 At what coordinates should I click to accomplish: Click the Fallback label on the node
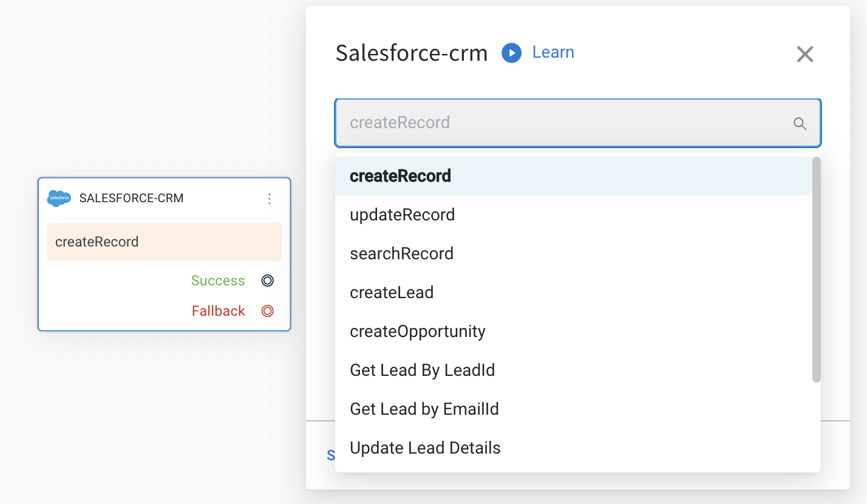click(x=219, y=311)
